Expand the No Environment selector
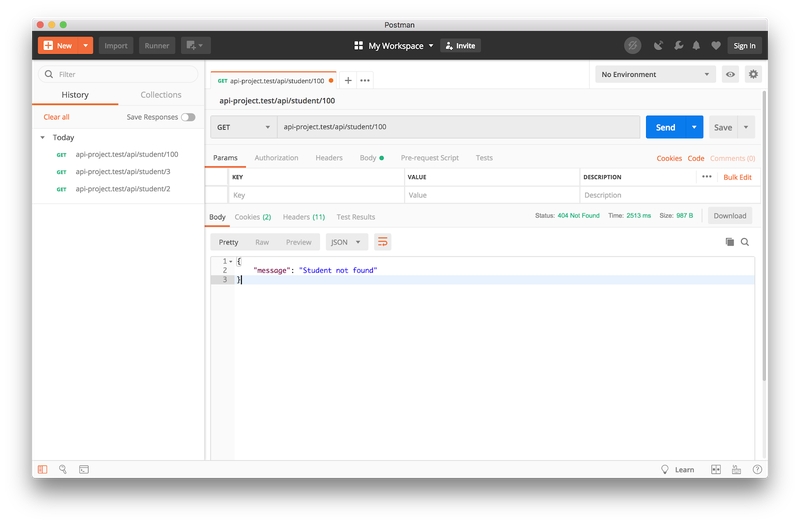 coord(655,74)
